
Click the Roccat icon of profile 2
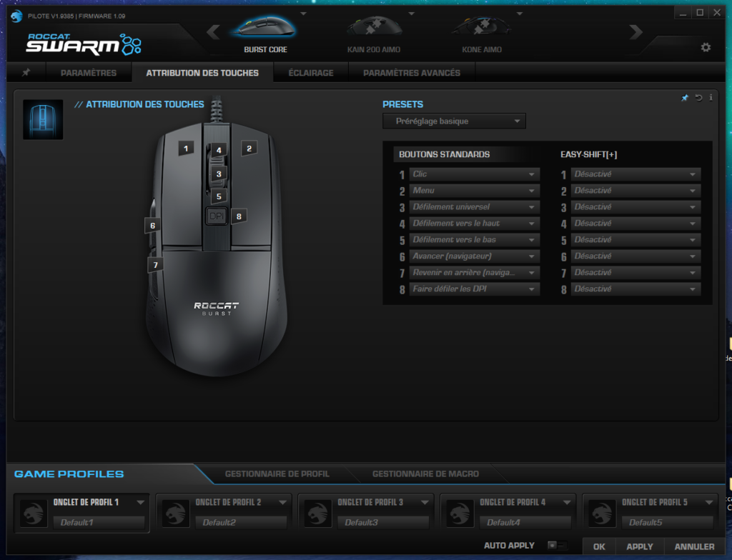[176, 514]
